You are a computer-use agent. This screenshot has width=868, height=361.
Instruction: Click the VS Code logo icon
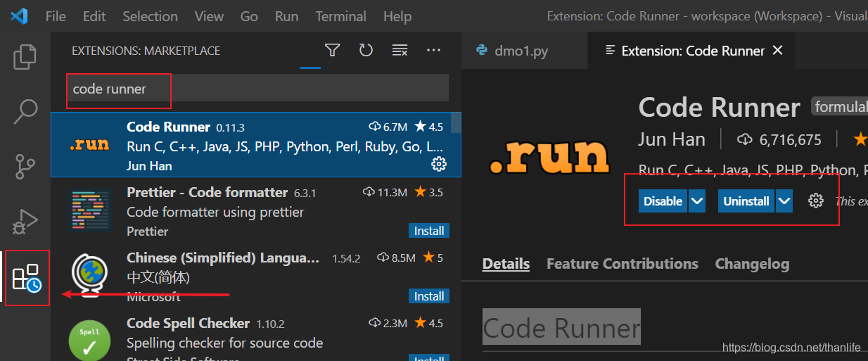(18, 15)
